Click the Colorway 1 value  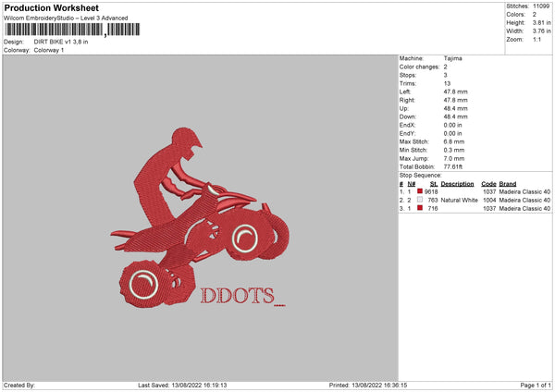48,50
